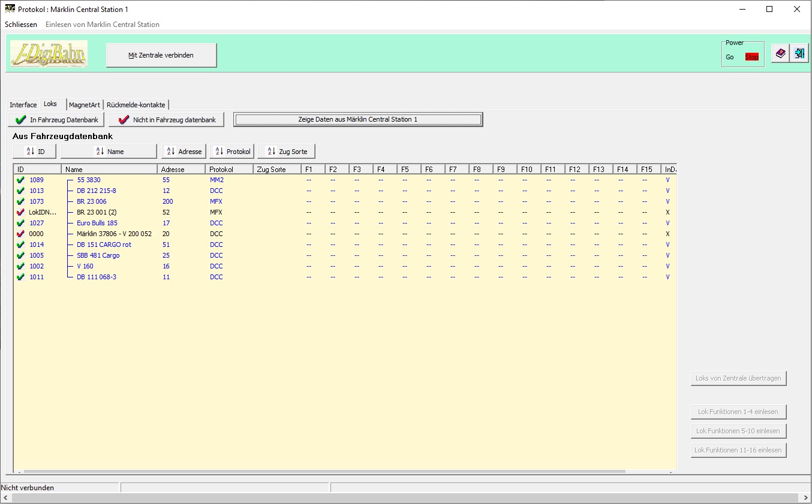The image size is (812, 504).
Task: Select Märklin 37806 - V 200 052
Action: click(115, 234)
